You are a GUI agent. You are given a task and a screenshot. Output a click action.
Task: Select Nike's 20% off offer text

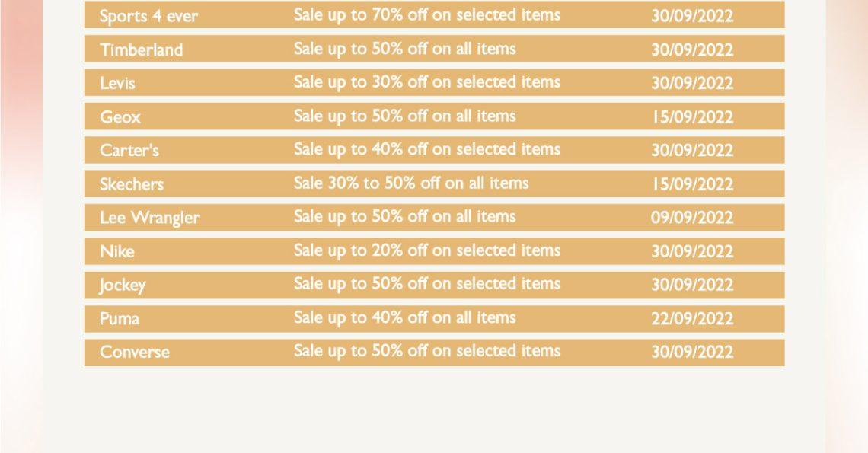(x=427, y=250)
